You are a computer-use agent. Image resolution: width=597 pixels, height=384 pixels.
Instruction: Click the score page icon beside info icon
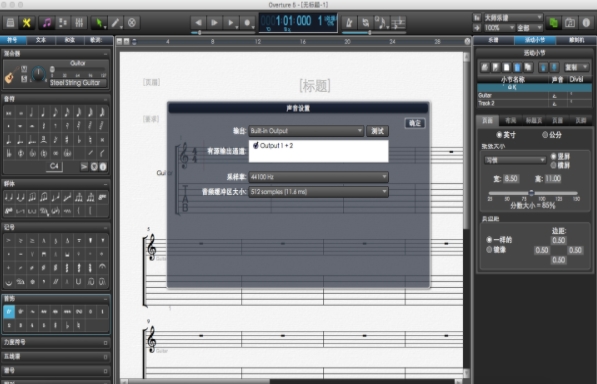(x=570, y=23)
